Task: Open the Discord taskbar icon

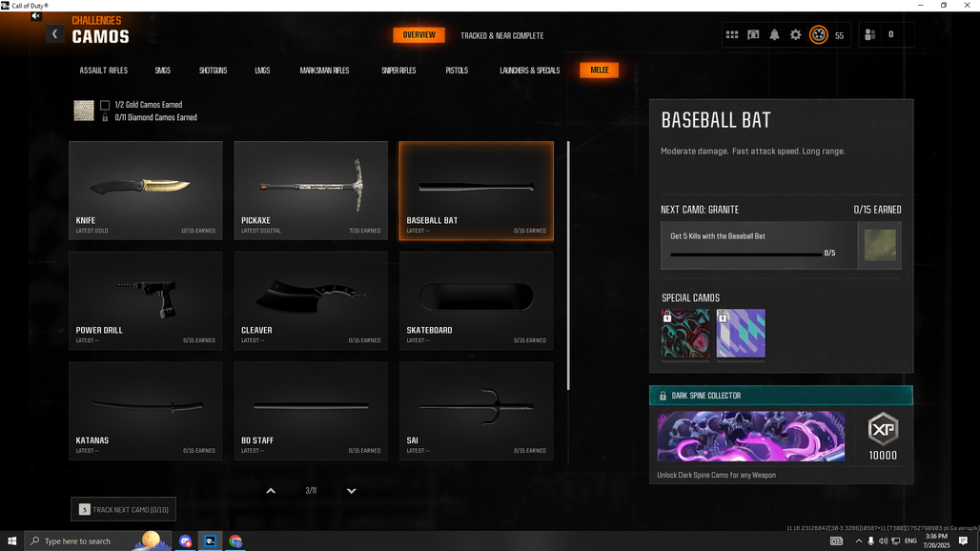Action: click(185, 541)
